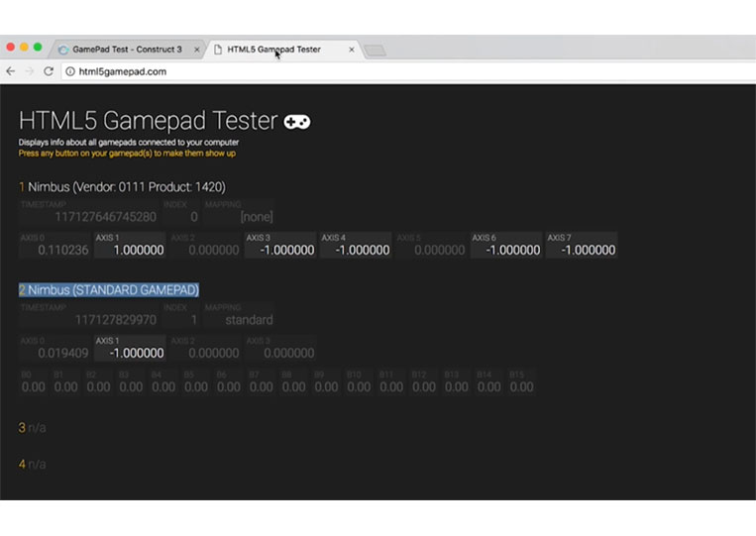The width and height of the screenshot is (756, 536).
Task: Open a new tab with the new-tab button
Action: pos(375,51)
